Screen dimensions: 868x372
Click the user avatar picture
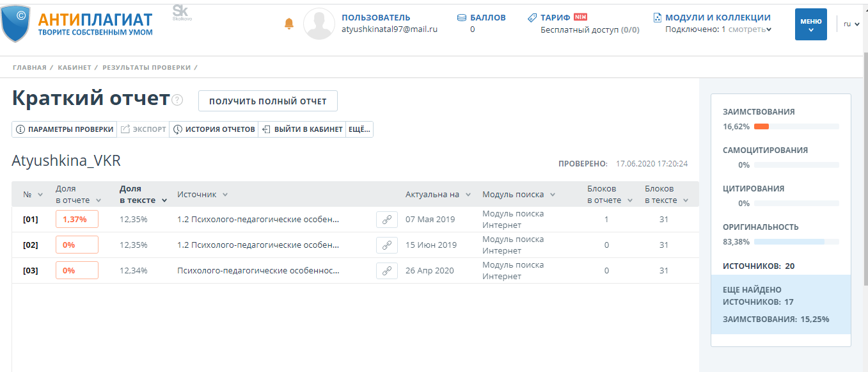[x=319, y=24]
